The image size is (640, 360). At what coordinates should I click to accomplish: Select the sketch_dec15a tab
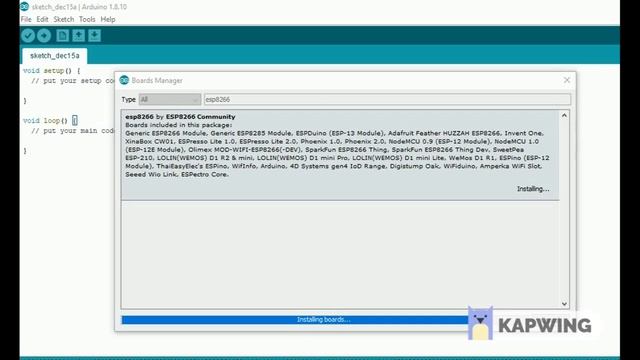click(55, 56)
